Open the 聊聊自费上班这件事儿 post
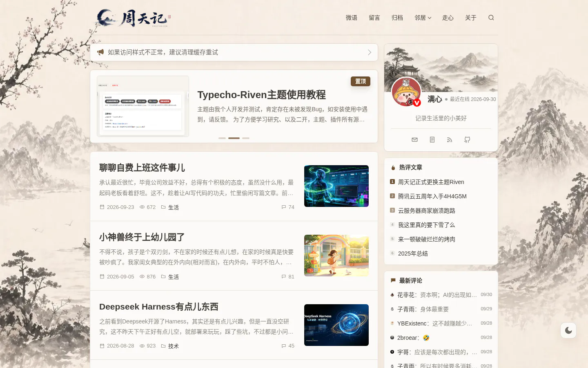 (x=142, y=168)
